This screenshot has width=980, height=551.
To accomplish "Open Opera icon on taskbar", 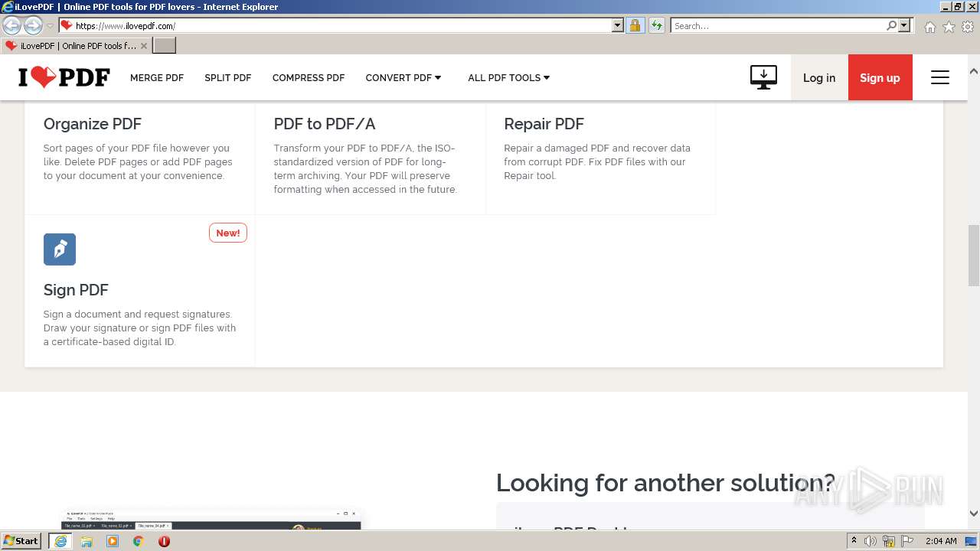I will click(164, 541).
